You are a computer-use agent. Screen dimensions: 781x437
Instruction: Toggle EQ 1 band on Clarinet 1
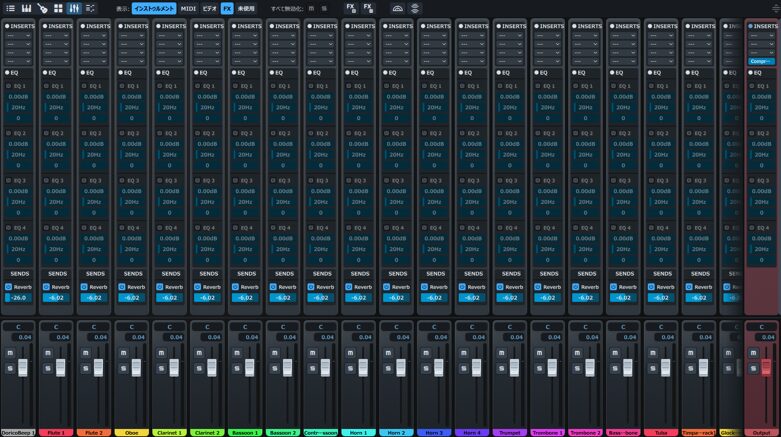(x=160, y=85)
